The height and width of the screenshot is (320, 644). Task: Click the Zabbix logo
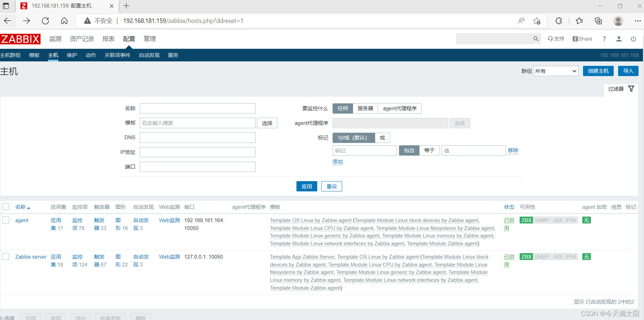click(20, 39)
